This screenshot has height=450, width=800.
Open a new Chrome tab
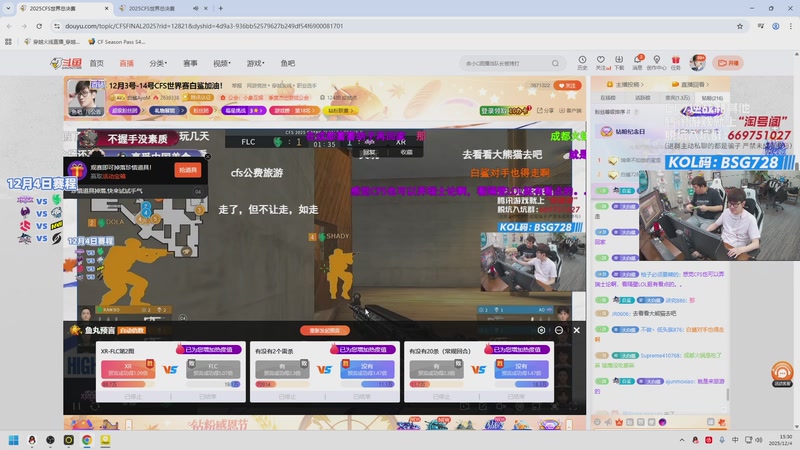(x=220, y=8)
